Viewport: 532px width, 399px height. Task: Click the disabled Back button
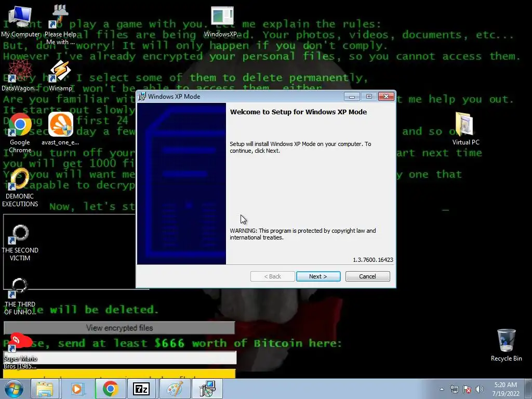(272, 276)
